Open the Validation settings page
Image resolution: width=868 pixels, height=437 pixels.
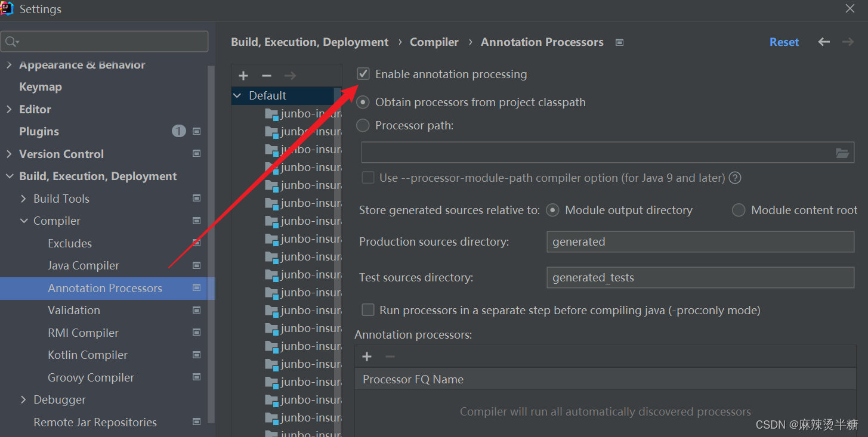(74, 311)
